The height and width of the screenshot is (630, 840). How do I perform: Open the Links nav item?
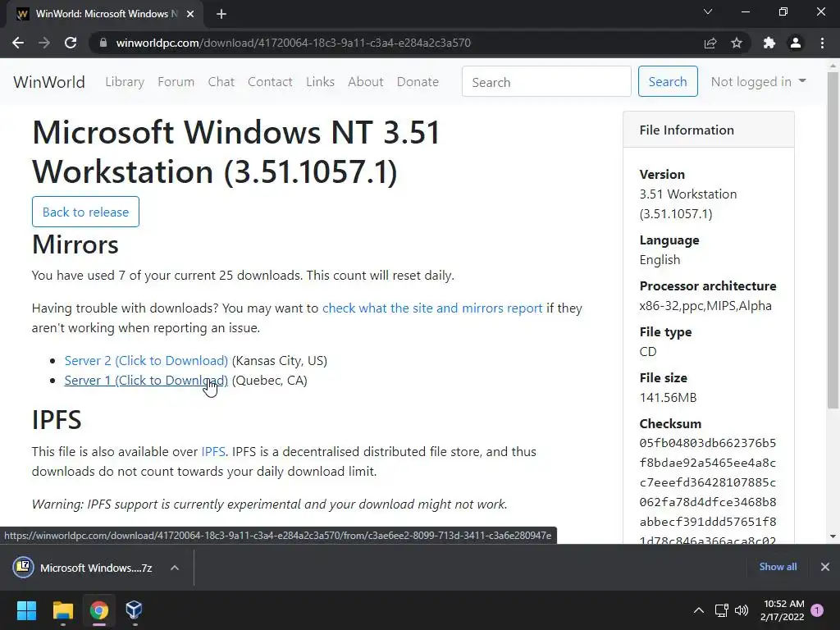point(321,82)
